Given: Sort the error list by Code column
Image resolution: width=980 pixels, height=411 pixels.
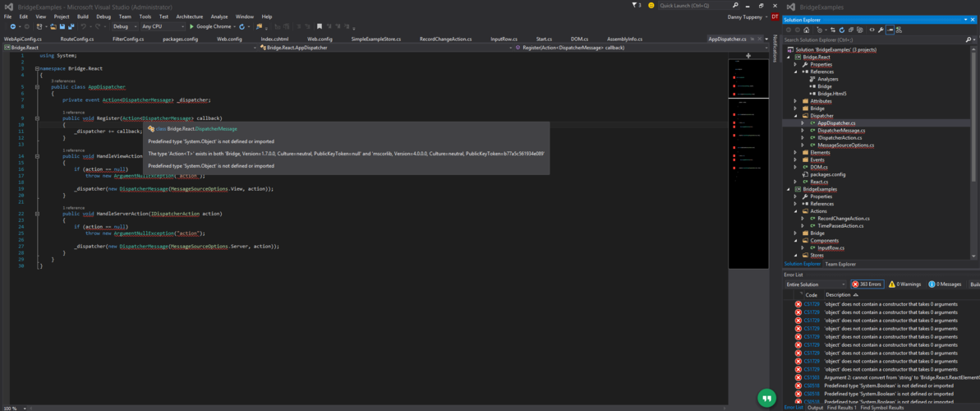Looking at the screenshot, I should pos(812,294).
